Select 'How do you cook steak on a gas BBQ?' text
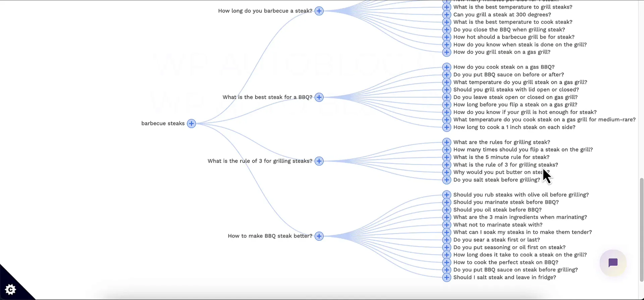Viewport: 644px width, 300px height. 504,67
